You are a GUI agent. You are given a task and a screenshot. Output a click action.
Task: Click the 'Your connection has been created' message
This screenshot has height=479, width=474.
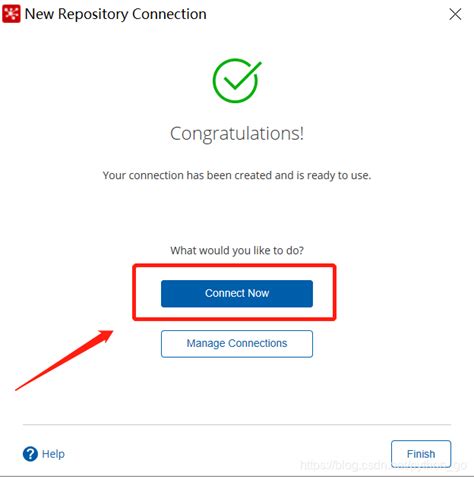coord(237,175)
